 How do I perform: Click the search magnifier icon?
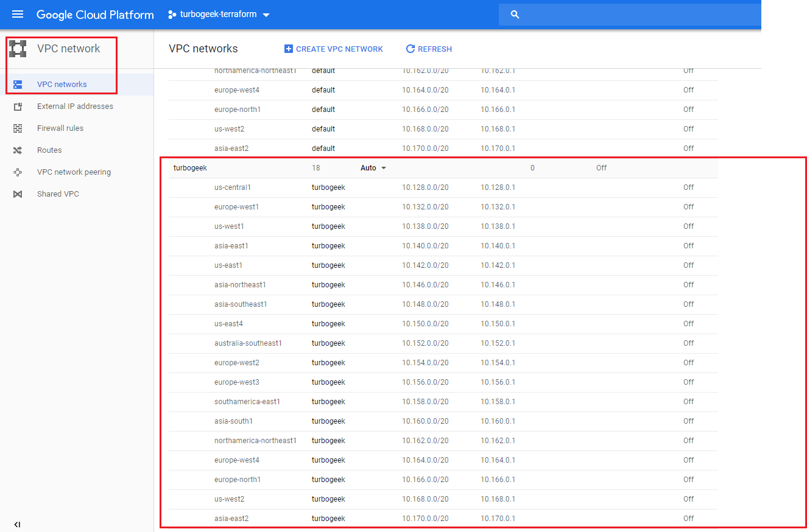(x=515, y=15)
